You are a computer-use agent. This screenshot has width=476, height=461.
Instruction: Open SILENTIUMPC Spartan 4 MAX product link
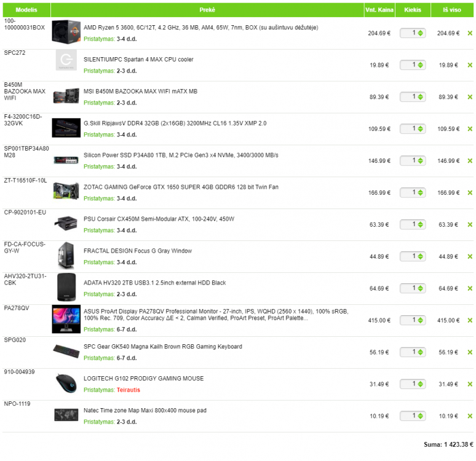[138, 60]
